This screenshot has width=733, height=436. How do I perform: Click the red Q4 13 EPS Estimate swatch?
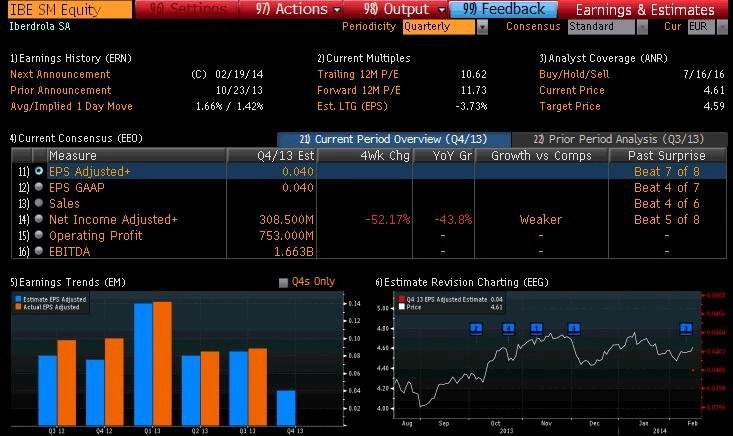(402, 299)
